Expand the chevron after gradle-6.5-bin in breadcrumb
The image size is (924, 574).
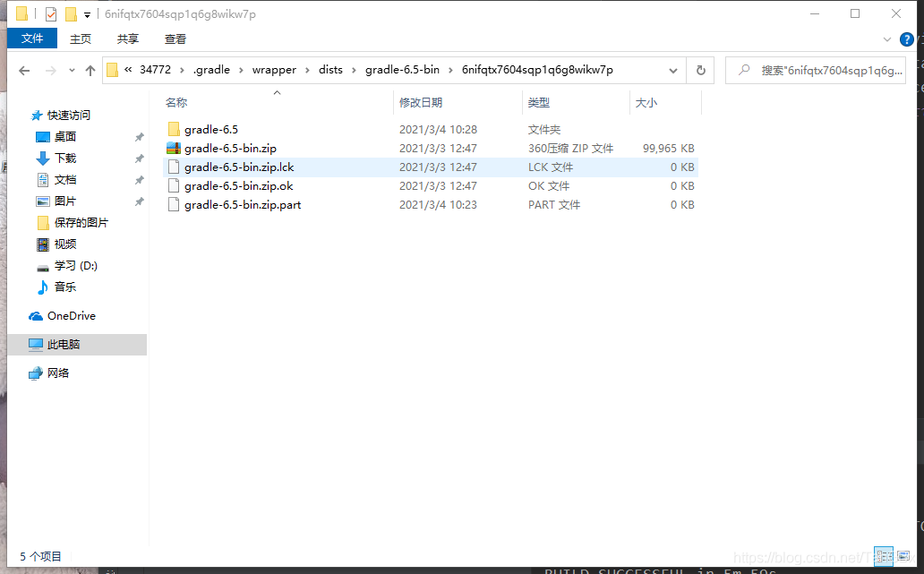tap(450, 70)
